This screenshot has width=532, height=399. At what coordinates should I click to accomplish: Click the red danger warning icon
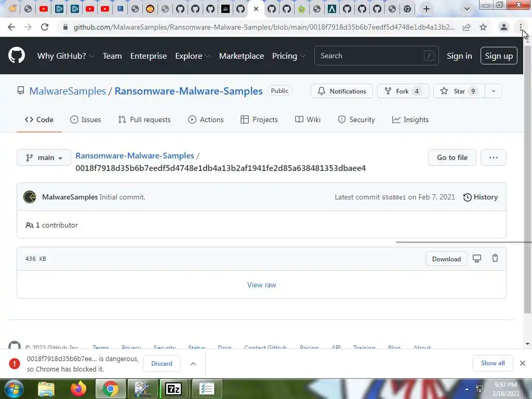point(14,363)
